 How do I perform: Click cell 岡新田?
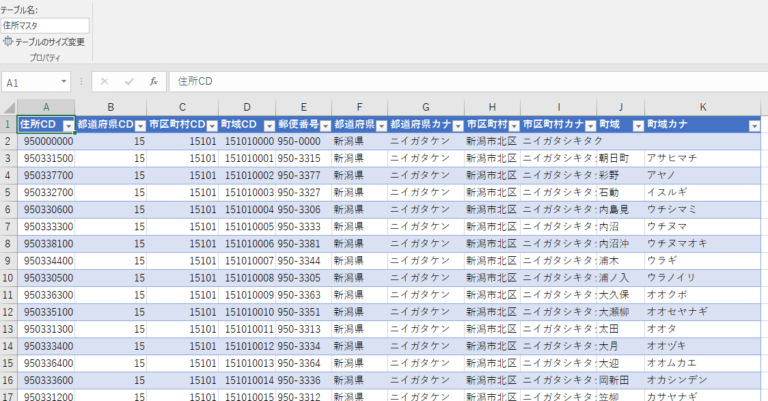pyautogui.click(x=621, y=380)
